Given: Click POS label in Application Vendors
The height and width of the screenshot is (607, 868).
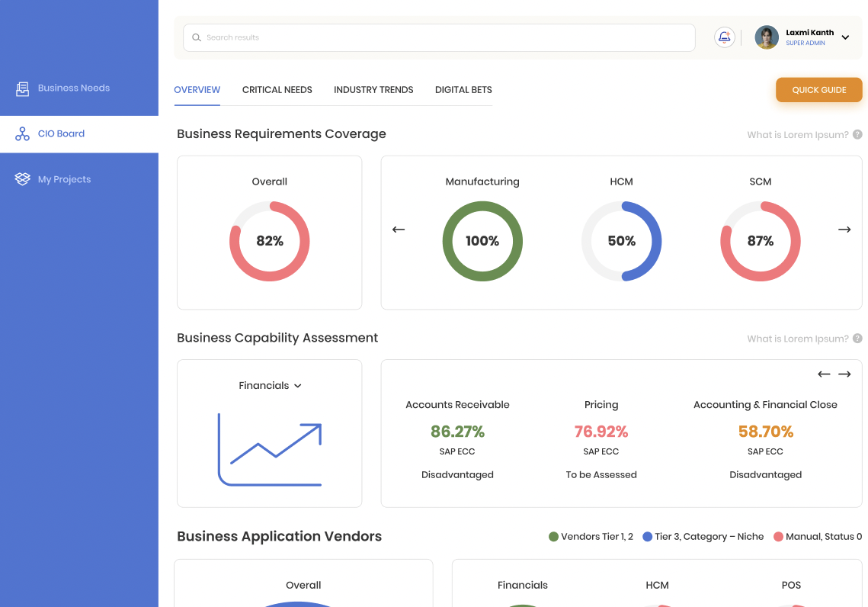Looking at the screenshot, I should tap(792, 585).
